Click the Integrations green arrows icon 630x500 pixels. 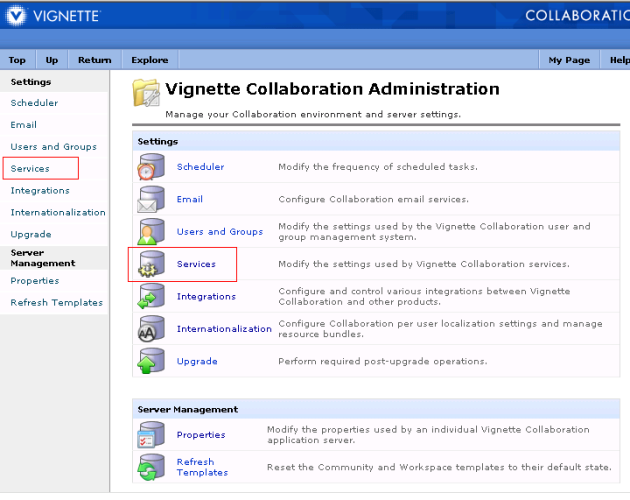[x=151, y=296]
